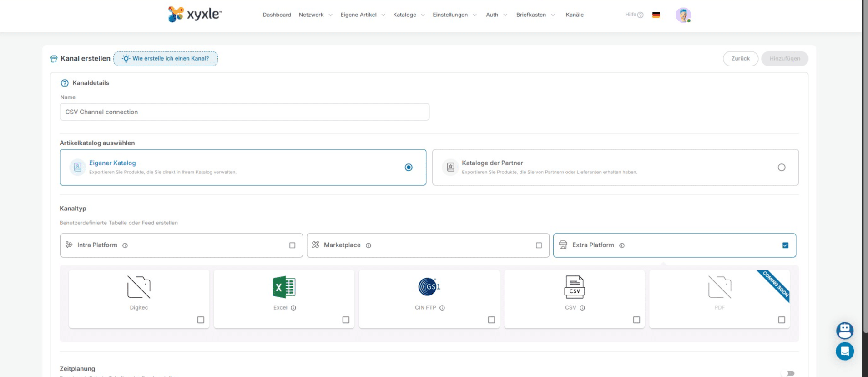
Task: Check the Marketplace checkbox
Action: click(x=539, y=245)
